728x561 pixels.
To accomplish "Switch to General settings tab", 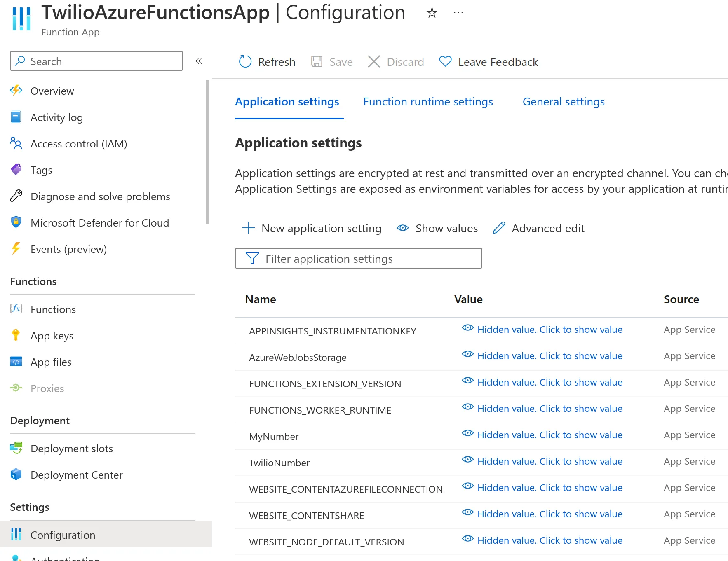I will click(x=564, y=102).
